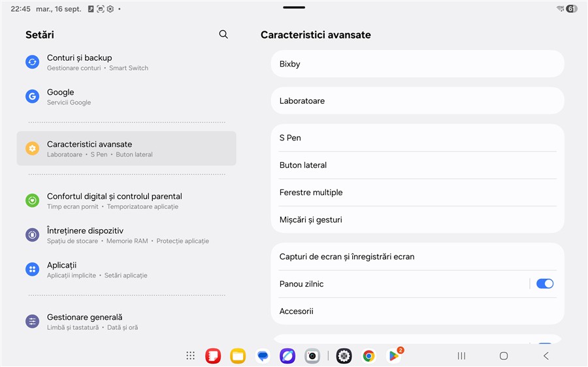Tap the Home navigation button
Viewport: 588px width, 367px height.
tap(503, 356)
